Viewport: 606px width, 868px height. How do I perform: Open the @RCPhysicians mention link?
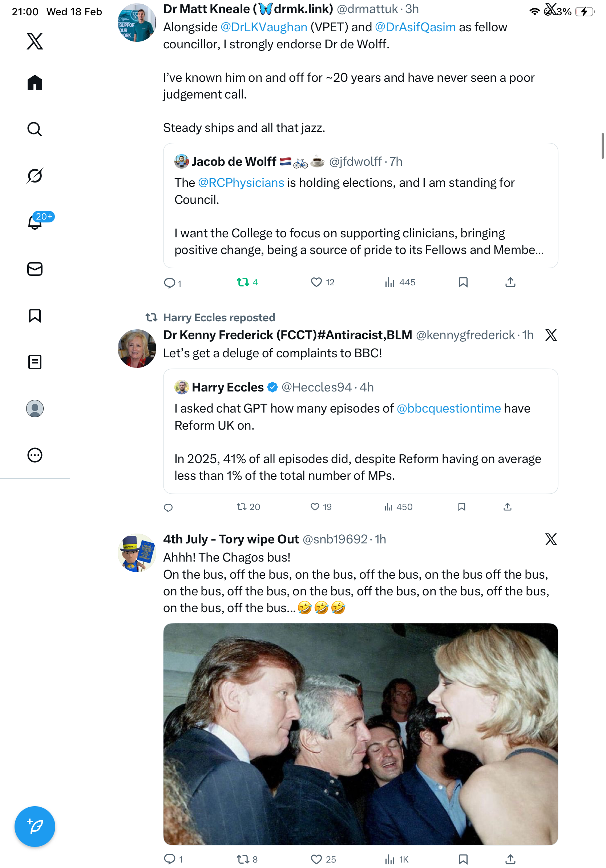241,182
